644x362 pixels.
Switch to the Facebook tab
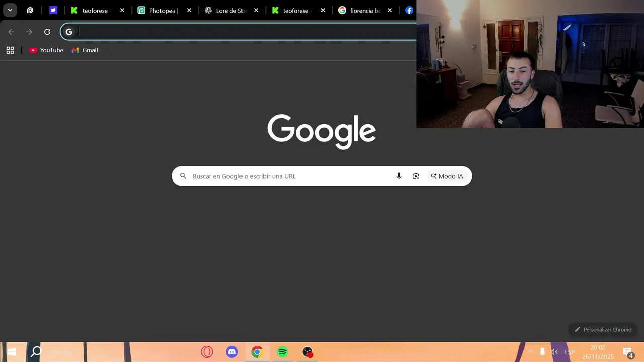pyautogui.click(x=409, y=11)
